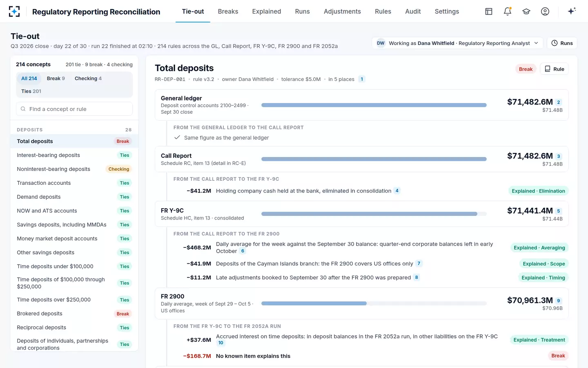Screen dimensions: 588x368
Task: Open footnote 2 on General ledger amount
Action: click(x=559, y=102)
